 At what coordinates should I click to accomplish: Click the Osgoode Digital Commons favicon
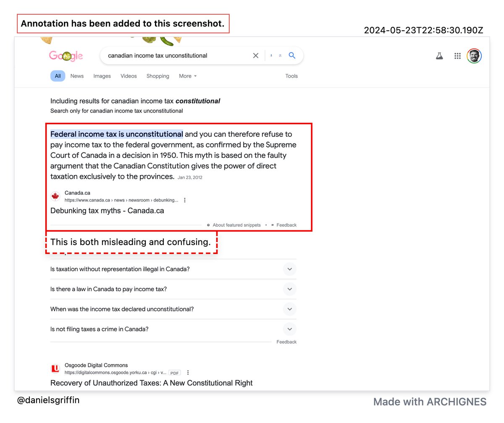(55, 369)
